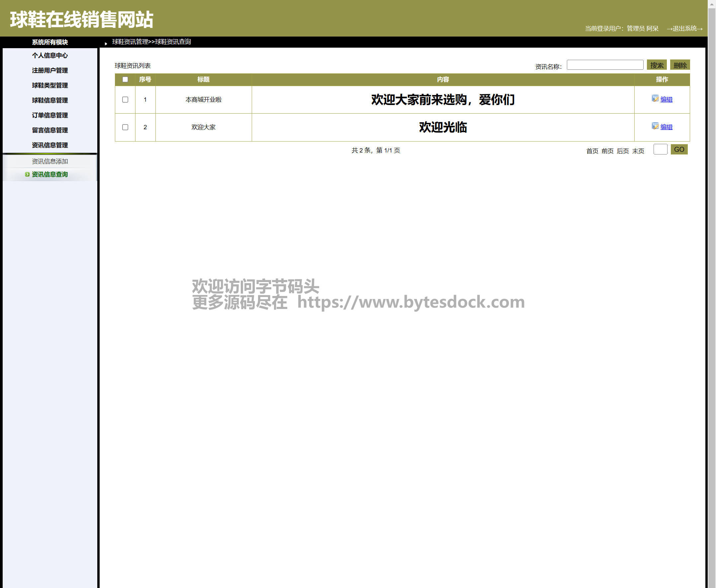Expand the 订单信息管理 sidebar section
The width and height of the screenshot is (716, 588).
click(x=50, y=115)
